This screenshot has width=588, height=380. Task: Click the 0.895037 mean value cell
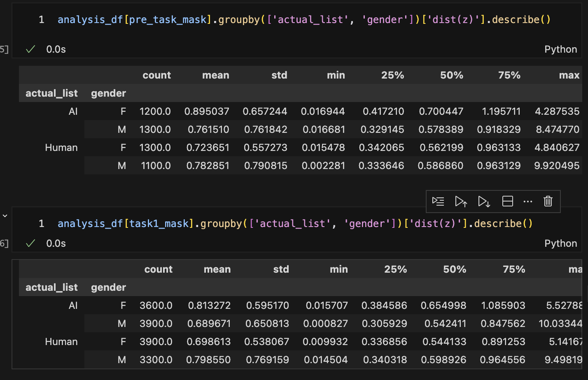(207, 111)
